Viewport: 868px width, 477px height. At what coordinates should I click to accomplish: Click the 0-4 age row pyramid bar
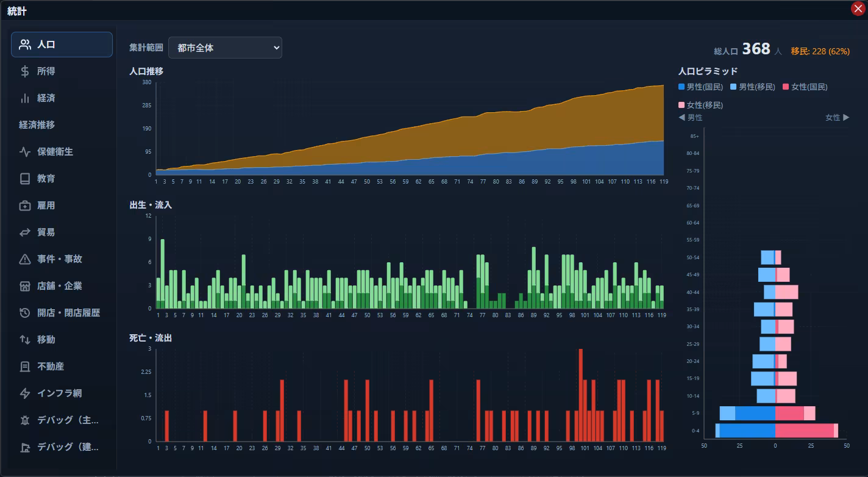tap(777, 431)
